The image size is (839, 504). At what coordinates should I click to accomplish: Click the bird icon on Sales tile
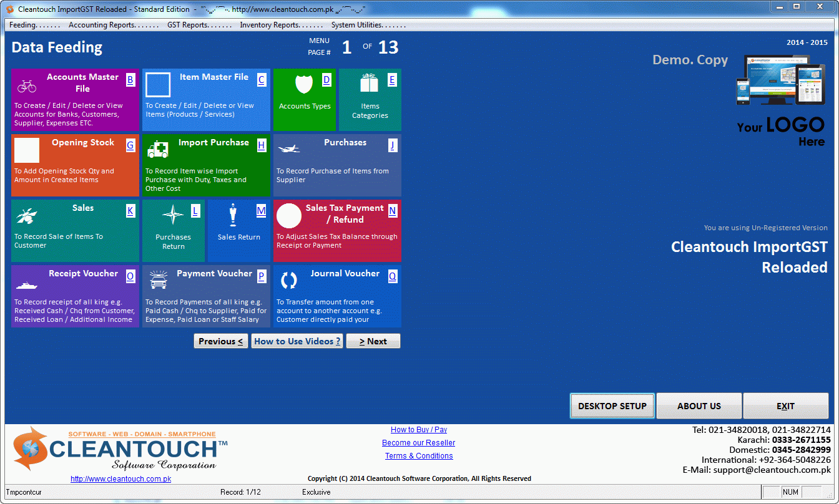pos(27,216)
